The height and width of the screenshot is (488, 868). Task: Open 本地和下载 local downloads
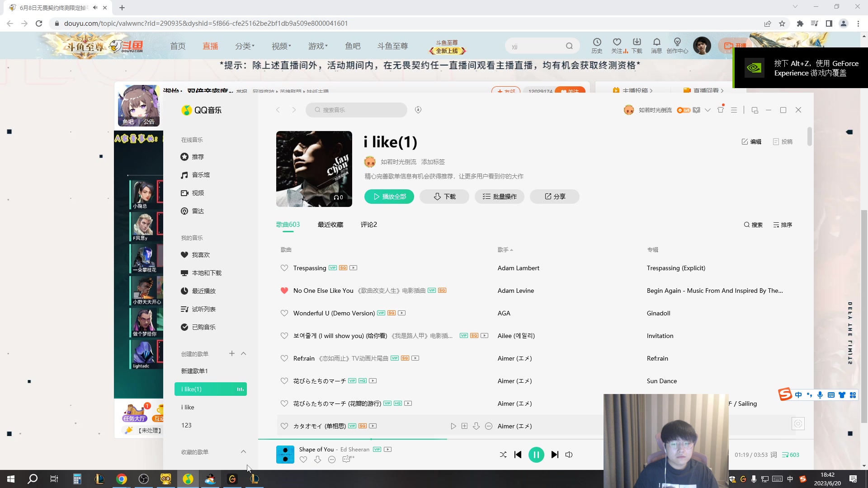coord(207,273)
